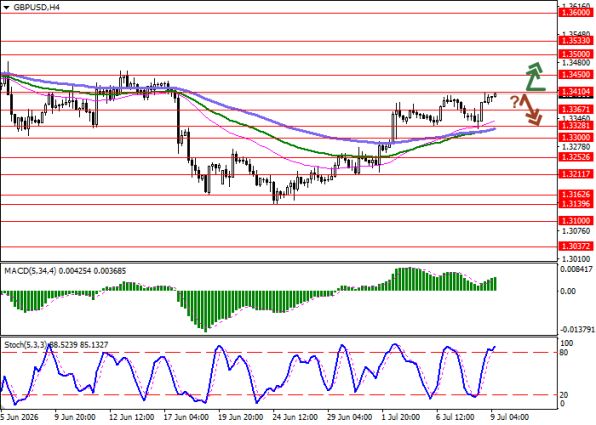Select the 1.35000 price level label
Screen dimensions: 596x425
pos(576,54)
